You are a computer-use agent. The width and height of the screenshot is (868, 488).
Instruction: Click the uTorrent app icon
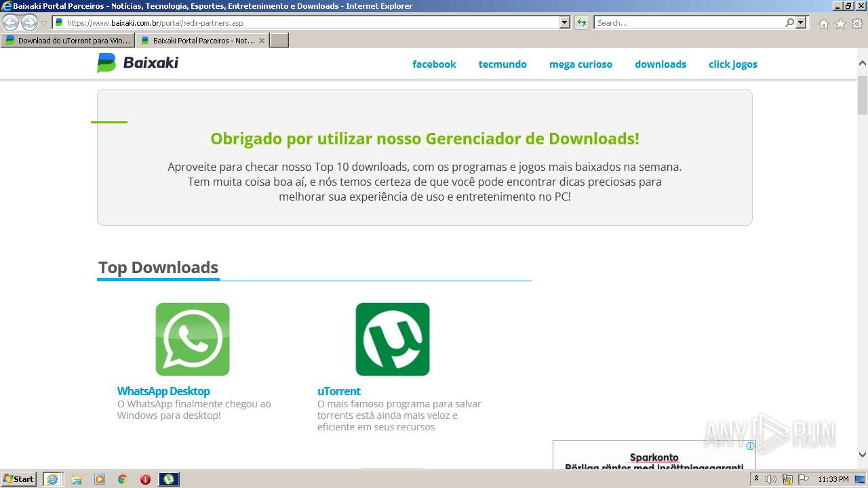click(393, 339)
